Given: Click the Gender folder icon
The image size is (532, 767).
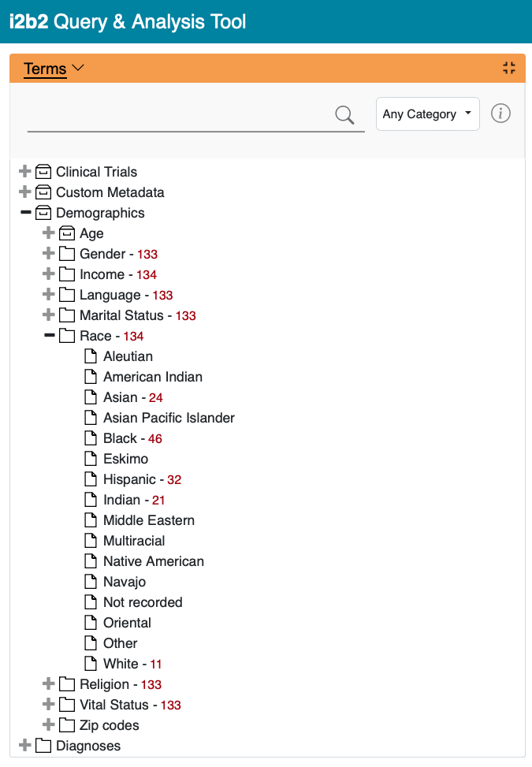Looking at the screenshot, I should pyautogui.click(x=67, y=254).
